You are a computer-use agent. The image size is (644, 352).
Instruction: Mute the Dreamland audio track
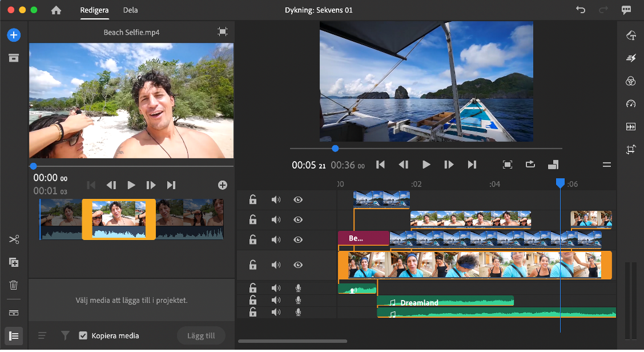(x=276, y=300)
